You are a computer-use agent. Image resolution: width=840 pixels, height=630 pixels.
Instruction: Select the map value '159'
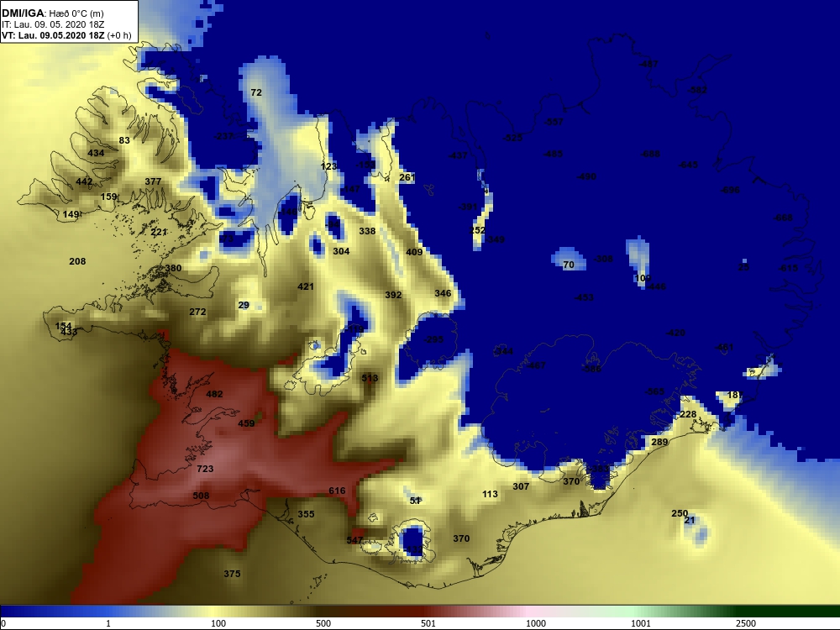click(108, 197)
